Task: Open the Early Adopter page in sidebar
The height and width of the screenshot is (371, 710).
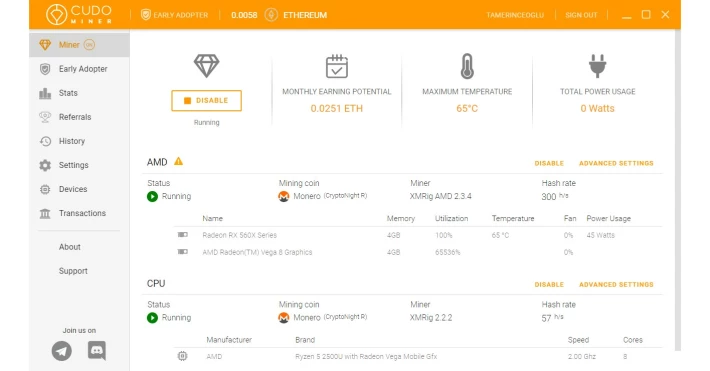Action: point(79,69)
